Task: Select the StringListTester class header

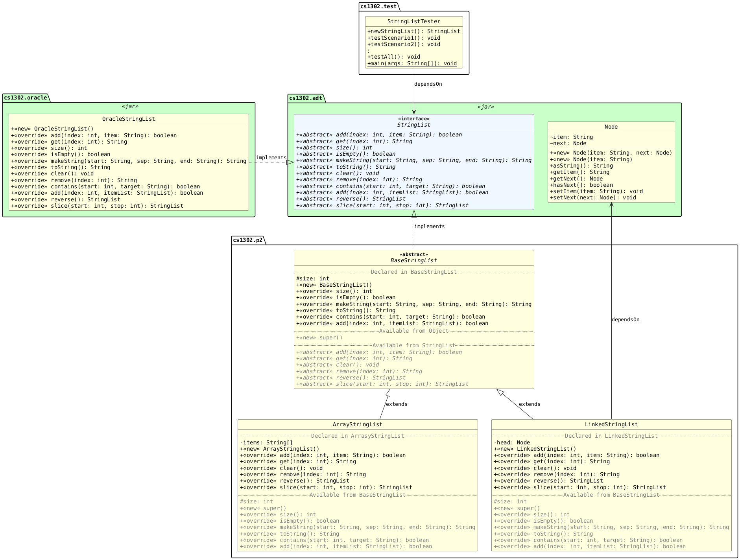Action: coord(414,21)
